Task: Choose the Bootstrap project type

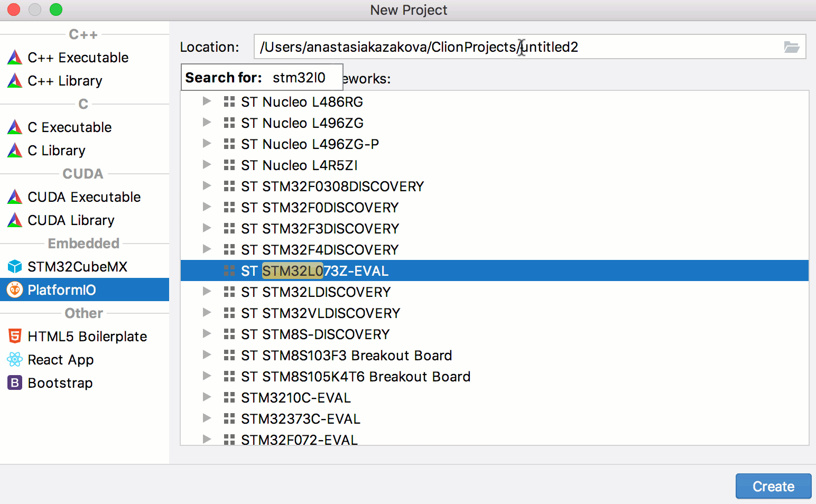Action: [x=85, y=382]
